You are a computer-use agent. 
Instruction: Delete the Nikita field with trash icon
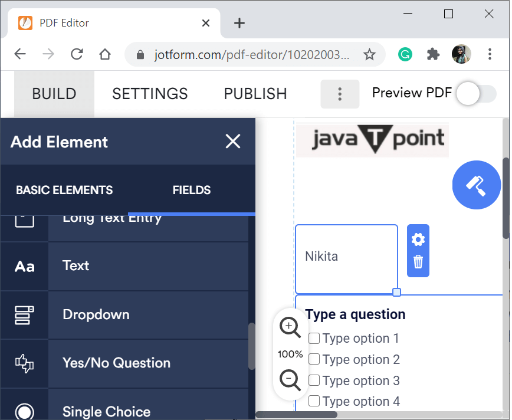[x=418, y=262]
